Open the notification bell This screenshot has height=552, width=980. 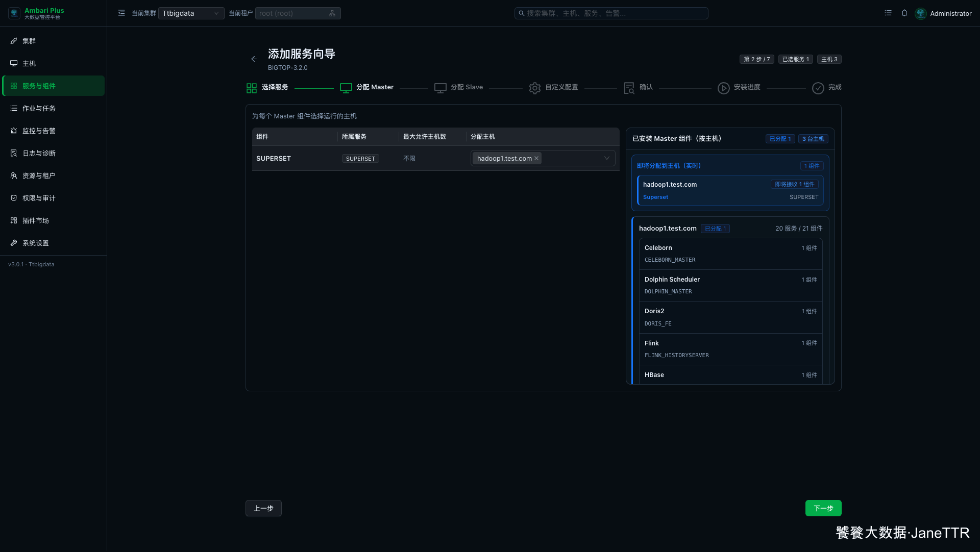(904, 13)
